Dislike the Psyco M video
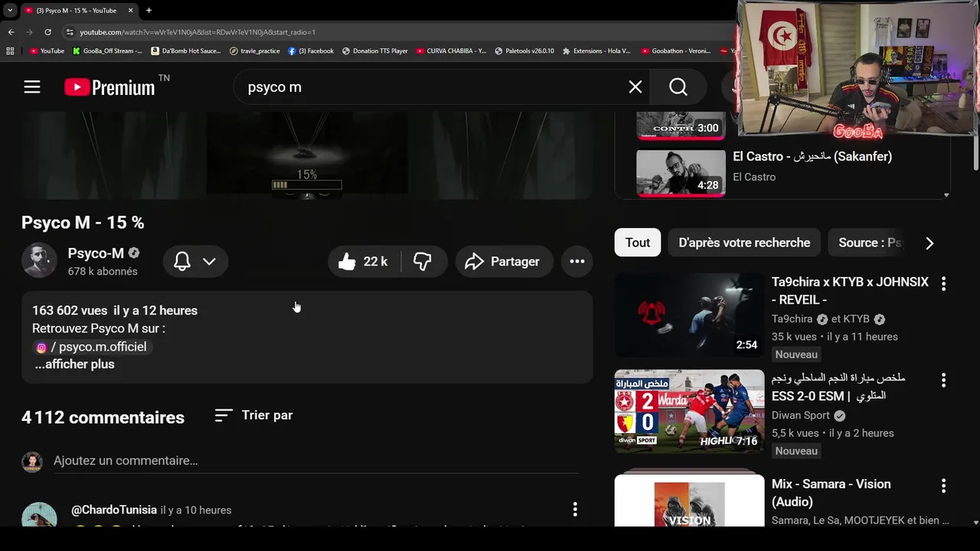Viewport: 980px width, 551px height. pos(423,262)
